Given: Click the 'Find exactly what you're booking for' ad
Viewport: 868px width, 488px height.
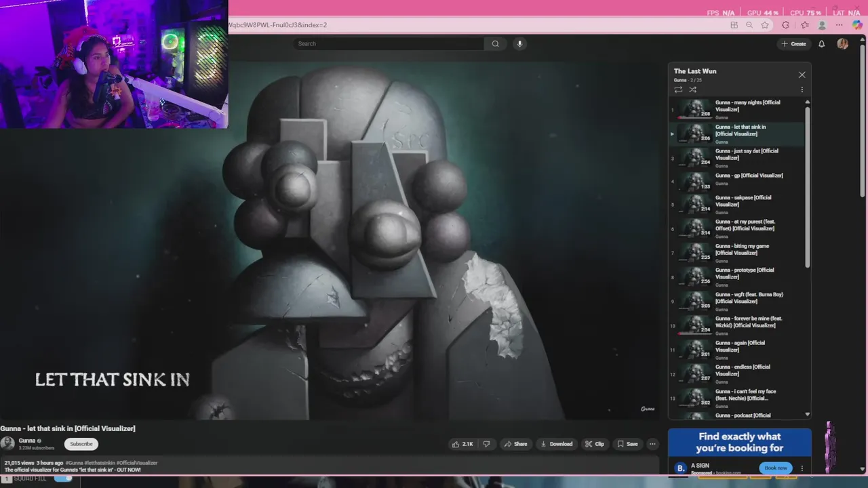Looking at the screenshot, I should click(739, 443).
